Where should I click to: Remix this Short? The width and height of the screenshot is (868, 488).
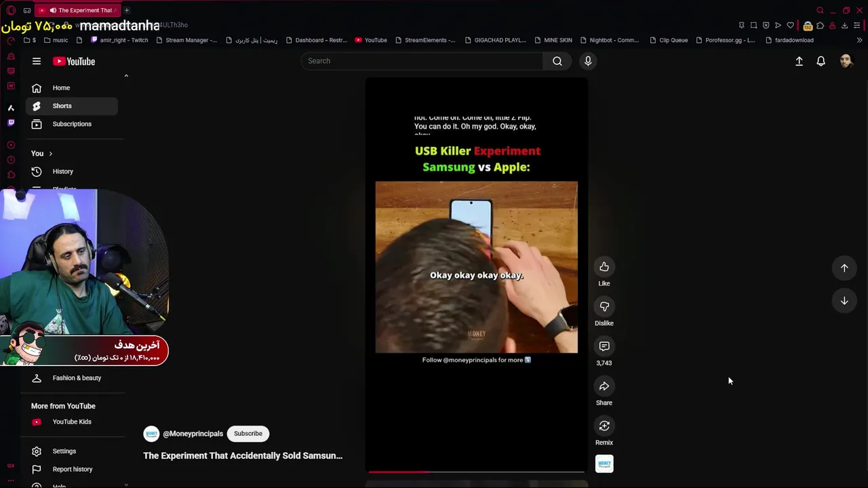[x=604, y=426]
